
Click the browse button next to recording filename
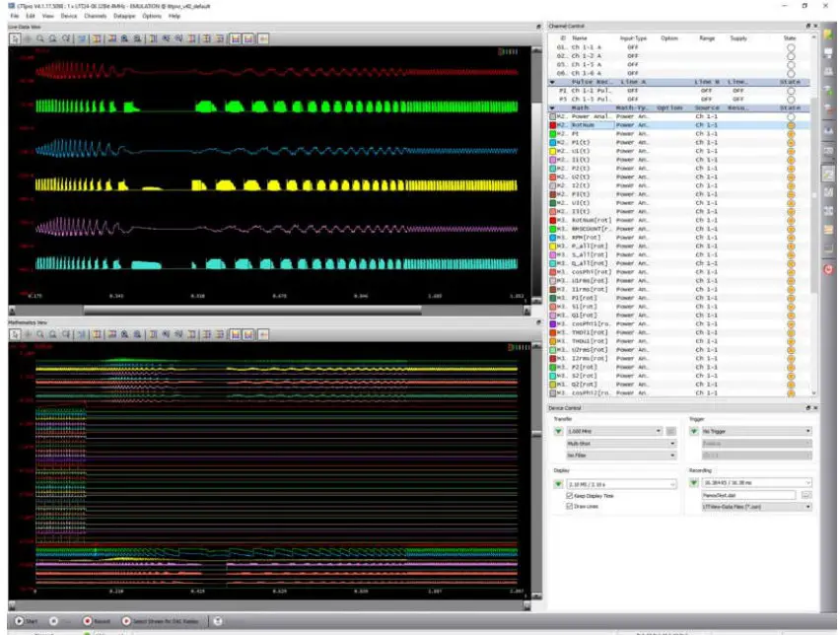pyautogui.click(x=805, y=494)
